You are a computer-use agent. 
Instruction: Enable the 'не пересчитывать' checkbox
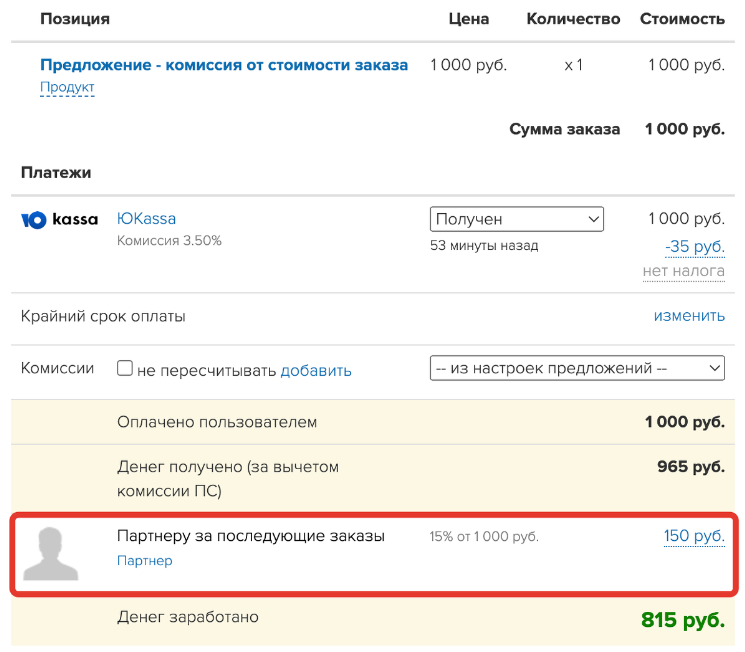[125, 368]
